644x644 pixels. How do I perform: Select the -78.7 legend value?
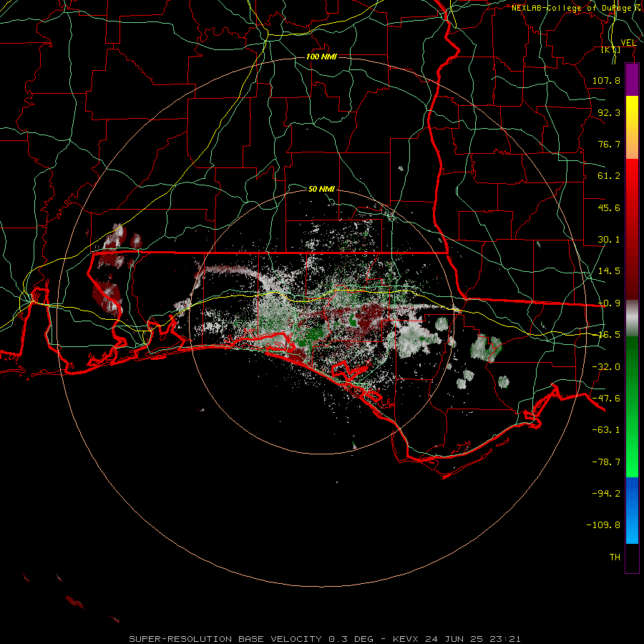click(x=606, y=462)
